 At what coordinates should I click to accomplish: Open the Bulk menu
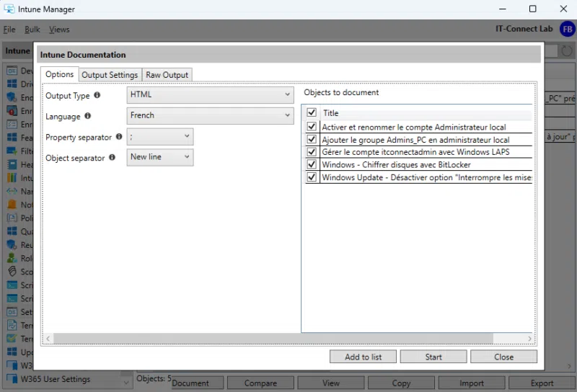pos(32,30)
